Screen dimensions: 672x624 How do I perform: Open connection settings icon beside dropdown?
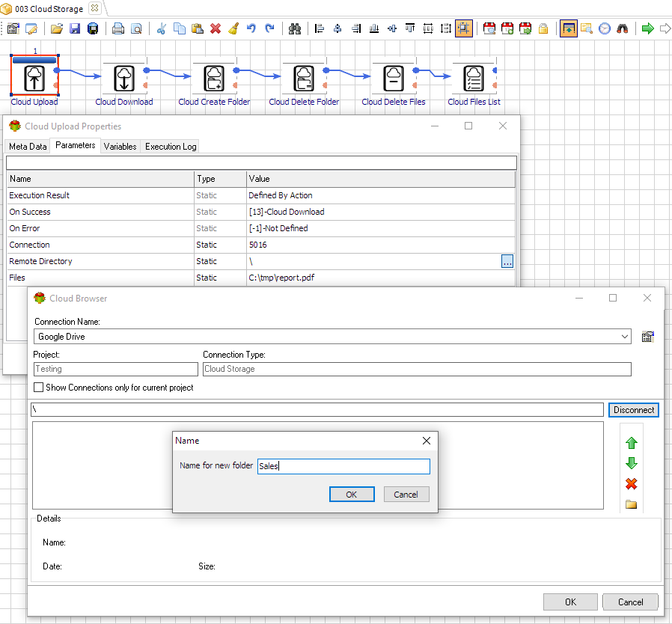(647, 337)
